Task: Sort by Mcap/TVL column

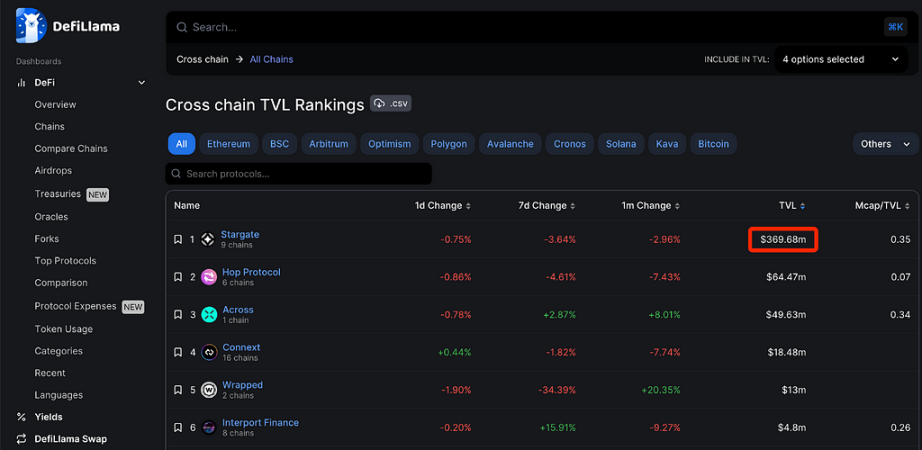Action: [x=883, y=206]
